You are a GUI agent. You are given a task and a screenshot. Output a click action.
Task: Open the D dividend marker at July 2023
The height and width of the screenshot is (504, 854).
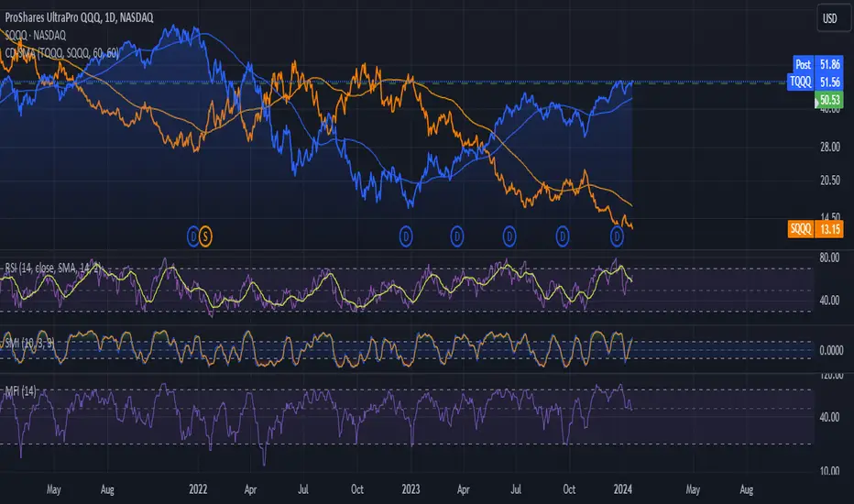[509, 236]
